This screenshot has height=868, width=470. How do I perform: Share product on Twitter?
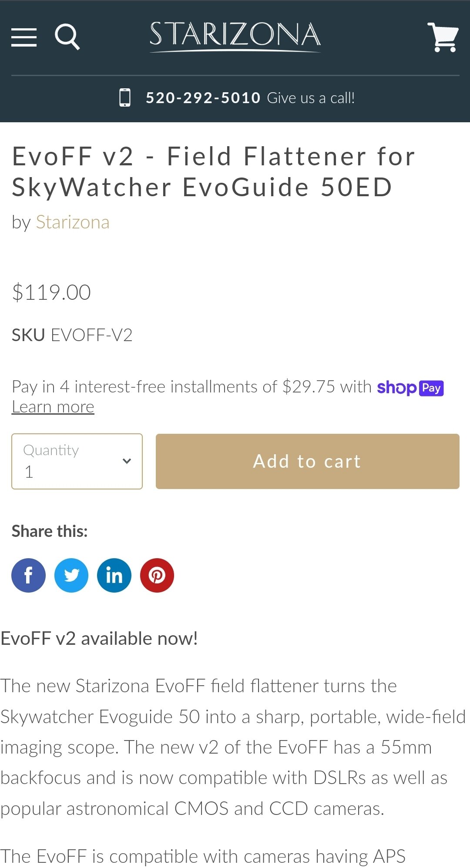(71, 575)
